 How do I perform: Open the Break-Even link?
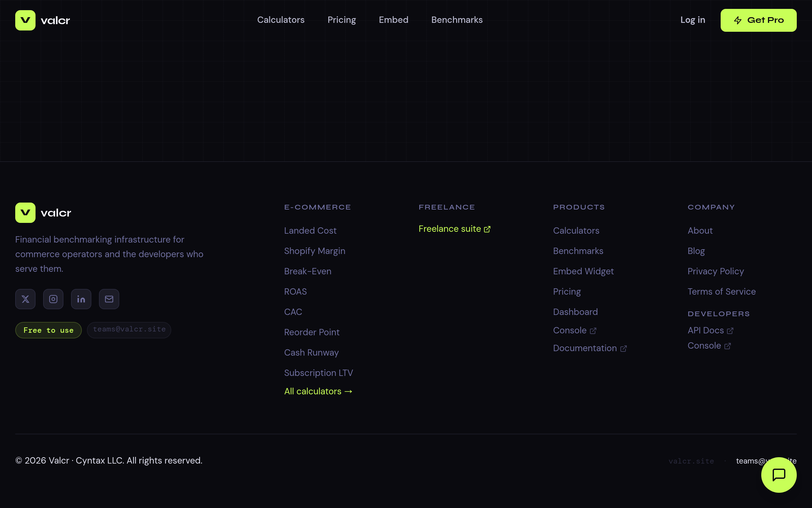point(307,271)
